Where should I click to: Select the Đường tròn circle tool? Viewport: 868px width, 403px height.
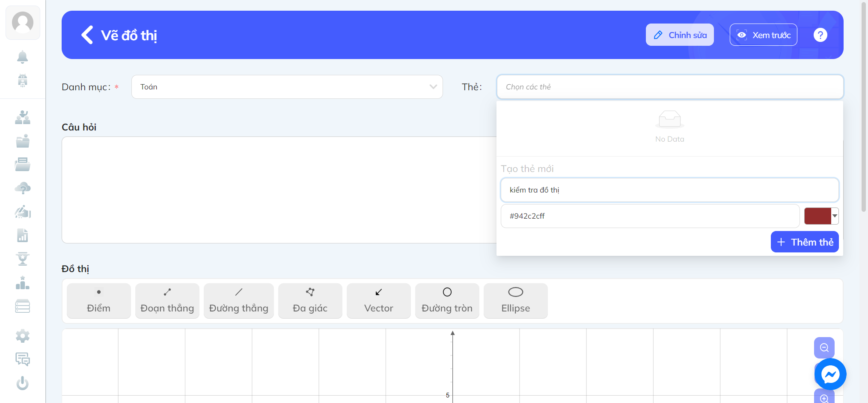[447, 301]
